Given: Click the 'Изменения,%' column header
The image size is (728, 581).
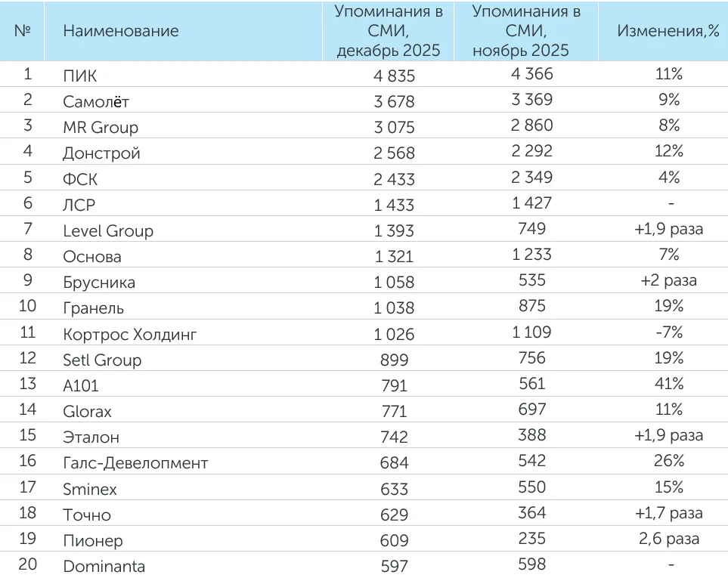Looking at the screenshot, I should (x=668, y=31).
